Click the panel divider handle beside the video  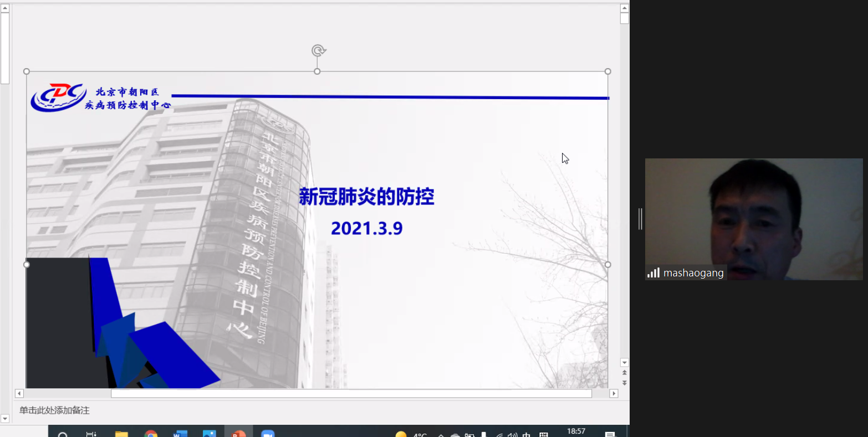click(640, 219)
